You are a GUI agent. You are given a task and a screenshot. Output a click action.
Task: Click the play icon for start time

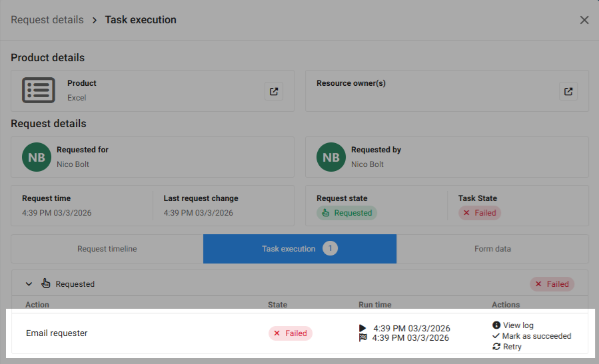point(362,328)
